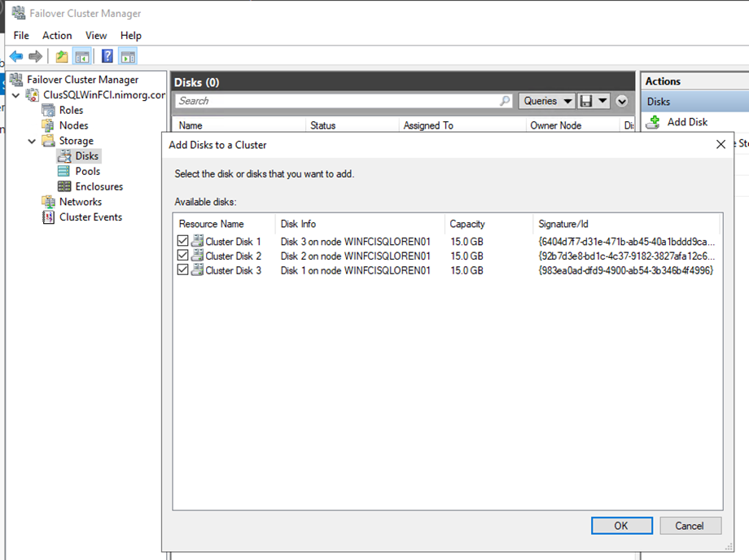Image resolution: width=749 pixels, height=560 pixels.
Task: Click 'Disk 2 on node WINFCISQLOREN01' text
Action: 356,256
